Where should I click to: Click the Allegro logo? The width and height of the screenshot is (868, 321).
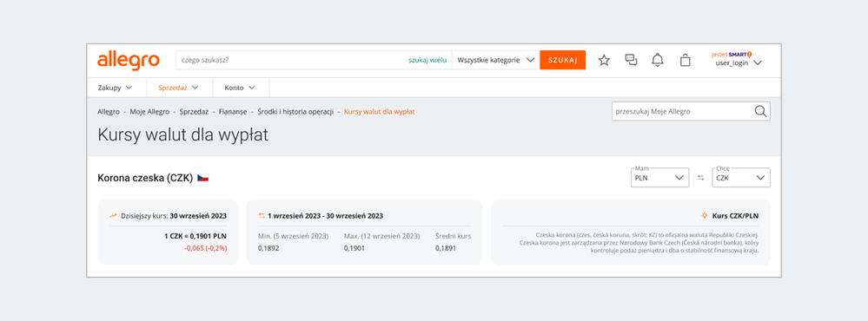pyautogui.click(x=129, y=60)
